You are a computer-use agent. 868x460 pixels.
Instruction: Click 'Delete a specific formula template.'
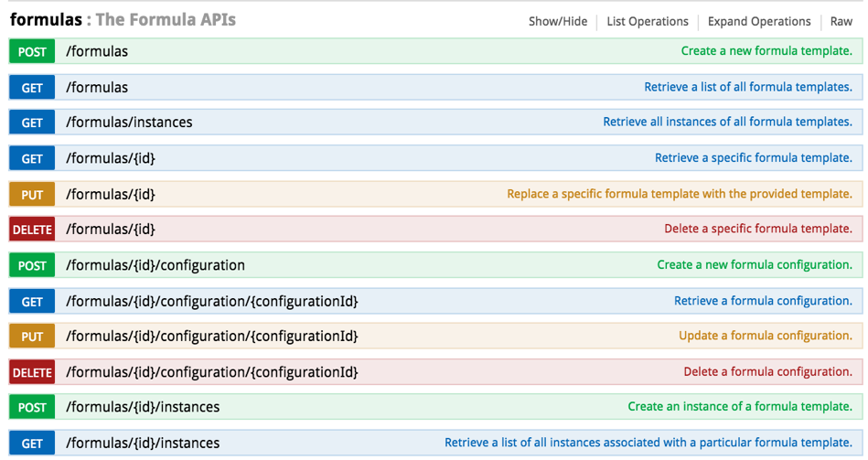click(758, 229)
